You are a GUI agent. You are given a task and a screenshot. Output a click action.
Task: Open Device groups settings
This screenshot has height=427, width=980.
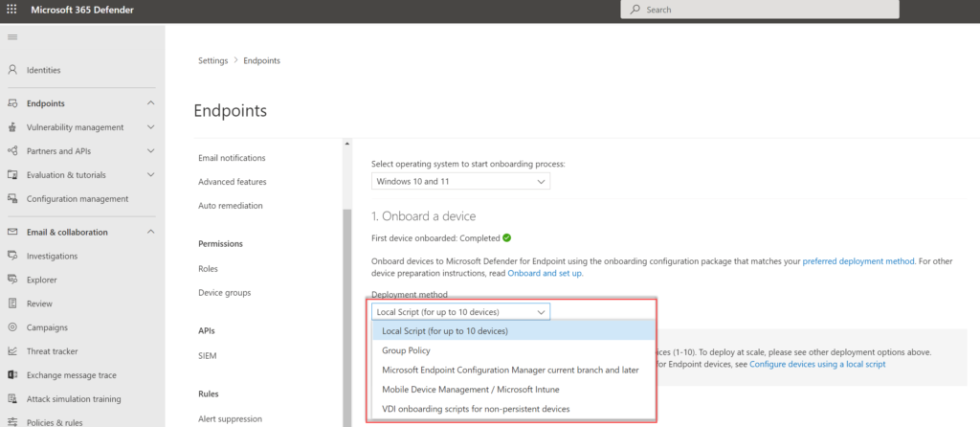224,293
